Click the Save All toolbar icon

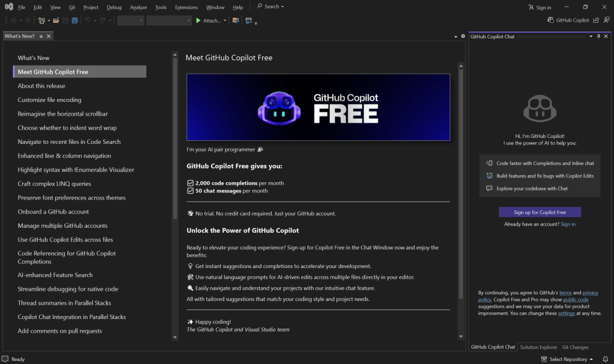pyautogui.click(x=74, y=20)
